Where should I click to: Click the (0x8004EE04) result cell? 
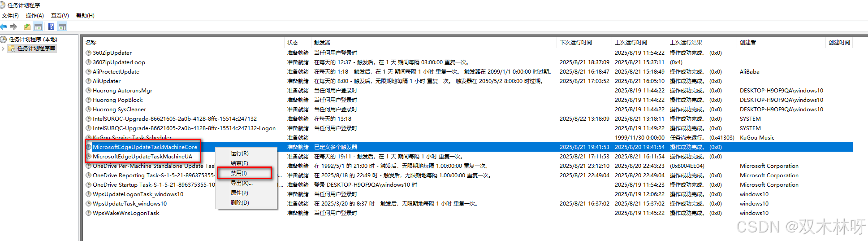pyautogui.click(x=687, y=166)
